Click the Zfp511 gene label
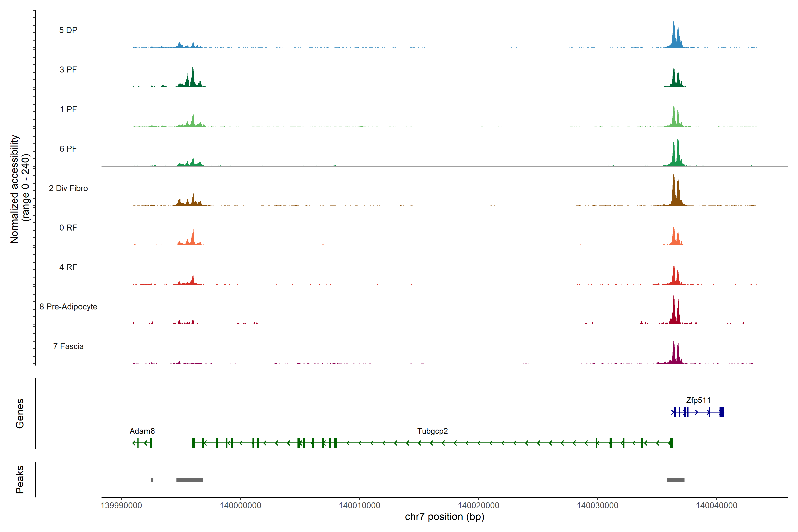This screenshot has height=532, width=798. (698, 400)
